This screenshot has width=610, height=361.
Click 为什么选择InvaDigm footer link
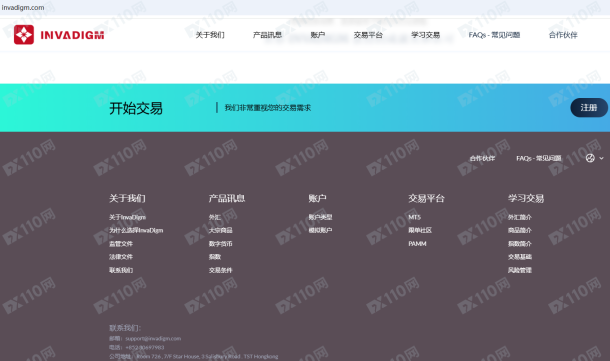tap(136, 230)
